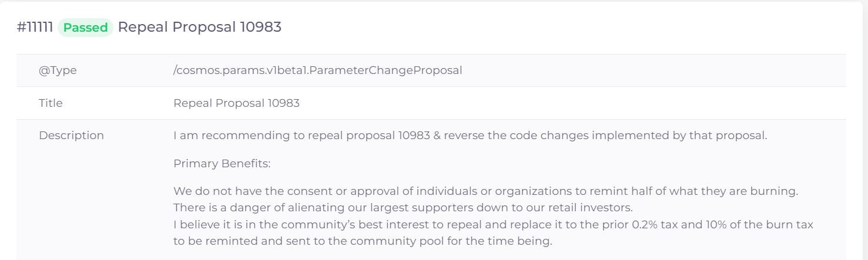Click the Primary Benefits: subheading

pos(222,164)
